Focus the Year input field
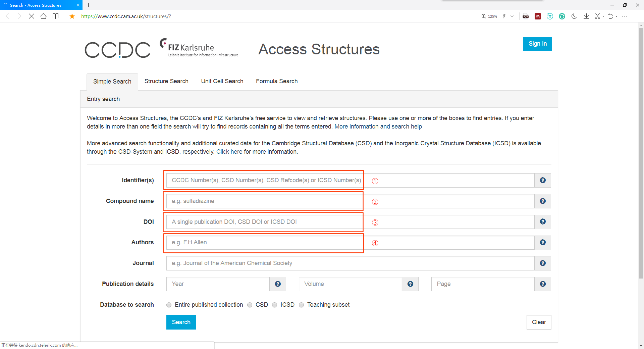 click(x=218, y=284)
